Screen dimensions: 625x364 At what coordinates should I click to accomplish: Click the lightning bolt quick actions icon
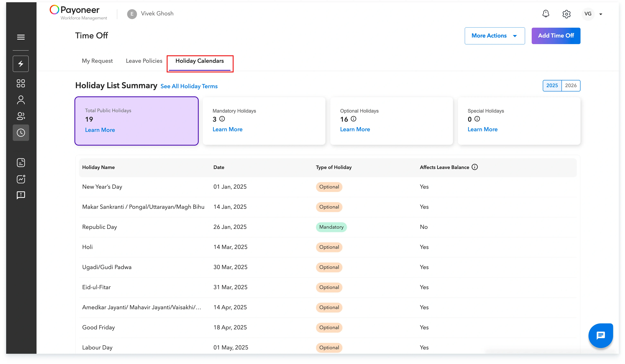[21, 64]
